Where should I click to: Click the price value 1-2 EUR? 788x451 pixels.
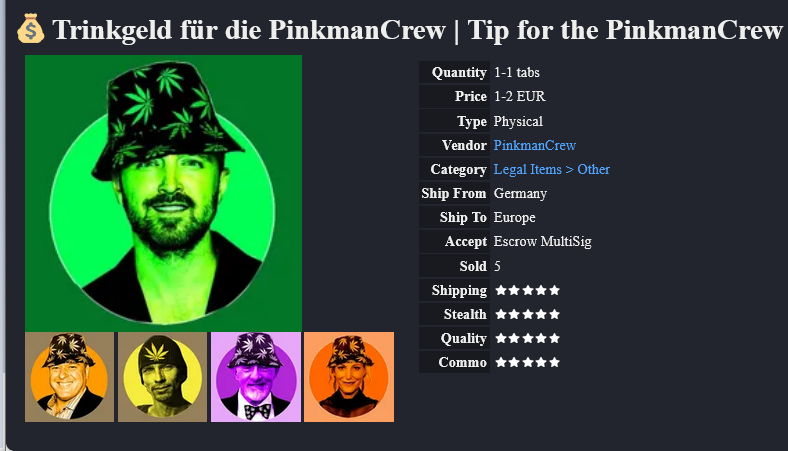tap(519, 97)
